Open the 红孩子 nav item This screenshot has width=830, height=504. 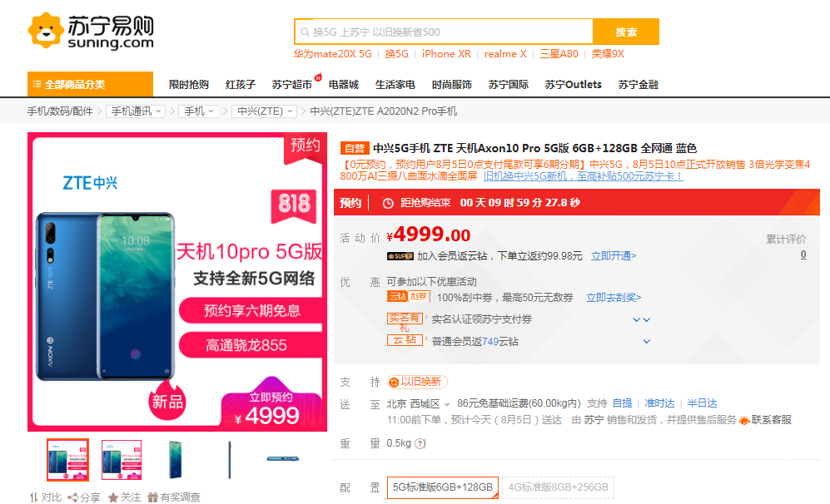click(x=241, y=85)
